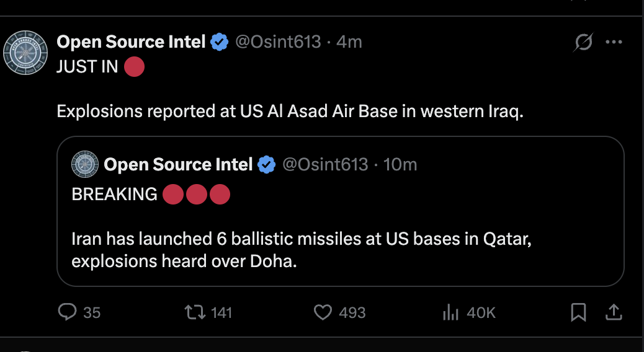Click the main Open Source Intel name

pyautogui.click(x=131, y=42)
